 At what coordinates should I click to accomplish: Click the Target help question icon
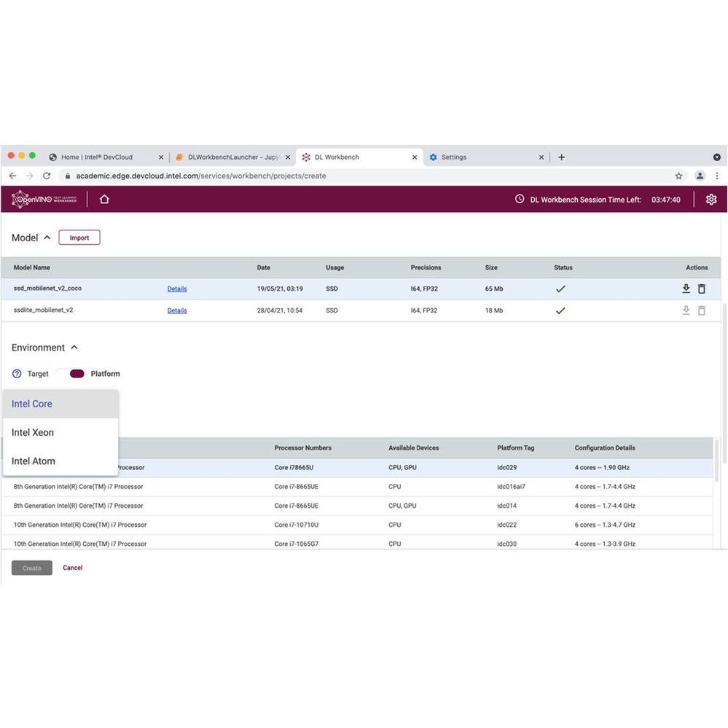(x=17, y=374)
